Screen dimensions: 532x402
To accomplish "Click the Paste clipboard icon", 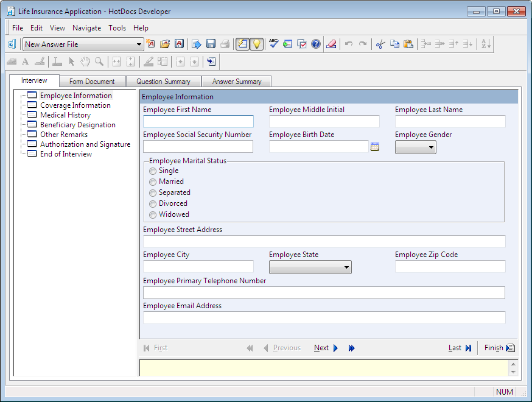I will point(408,44).
